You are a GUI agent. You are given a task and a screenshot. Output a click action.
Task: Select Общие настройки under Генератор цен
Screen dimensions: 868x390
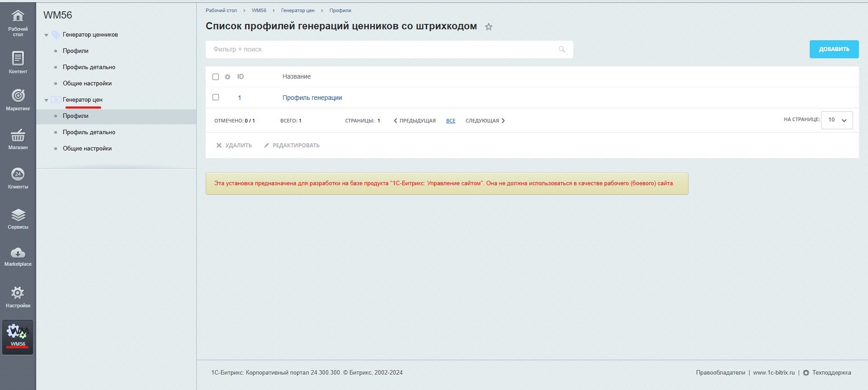tap(87, 148)
